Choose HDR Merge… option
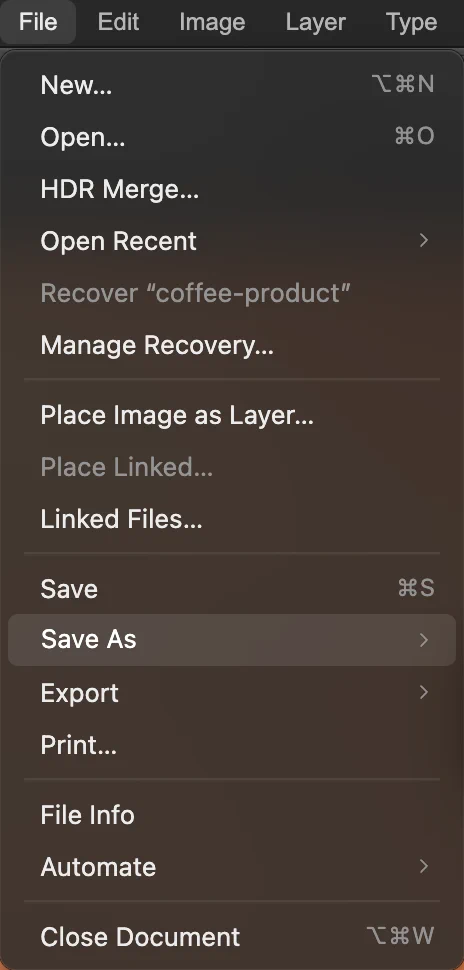Image resolution: width=464 pixels, height=970 pixels. point(232,189)
